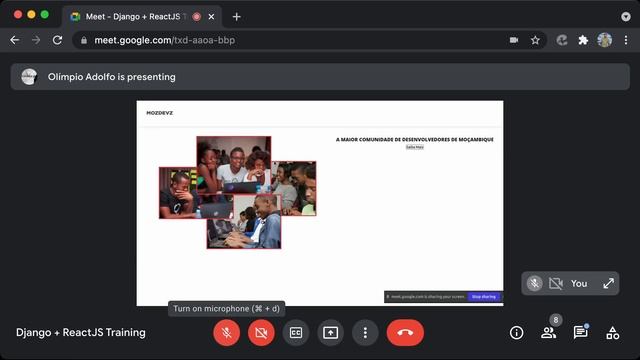The width and height of the screenshot is (640, 360).
Task: Open camera permission indicator in address bar
Action: (514, 40)
